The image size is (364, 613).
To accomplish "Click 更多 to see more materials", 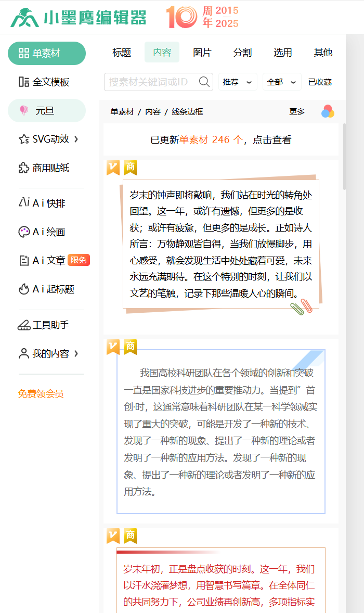I will point(297,112).
